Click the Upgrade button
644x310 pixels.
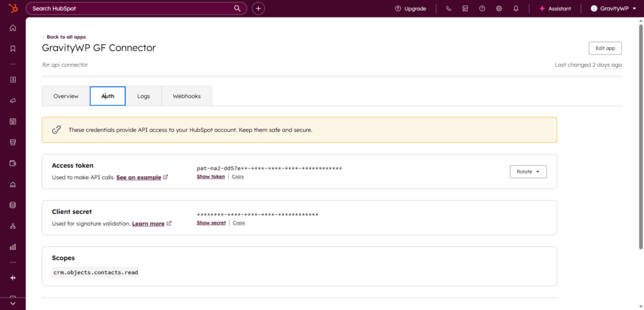tap(410, 9)
